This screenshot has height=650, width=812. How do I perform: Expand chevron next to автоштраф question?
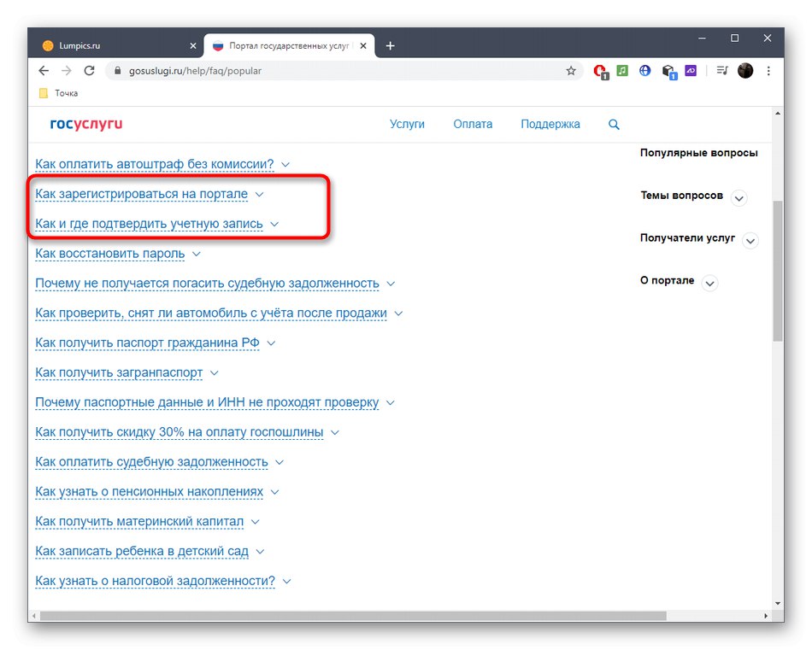tap(285, 165)
